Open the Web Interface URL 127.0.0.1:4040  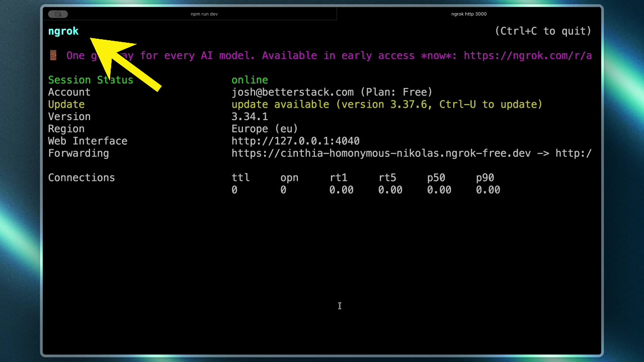[295, 141]
